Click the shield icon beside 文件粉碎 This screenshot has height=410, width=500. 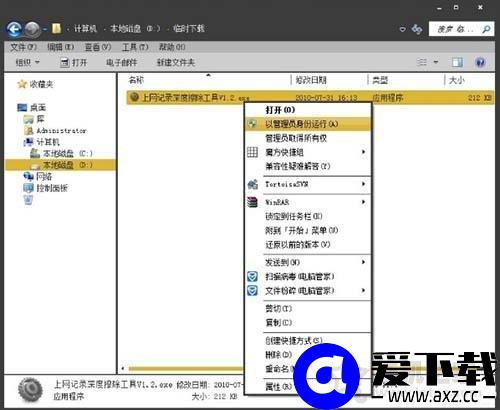coord(252,291)
